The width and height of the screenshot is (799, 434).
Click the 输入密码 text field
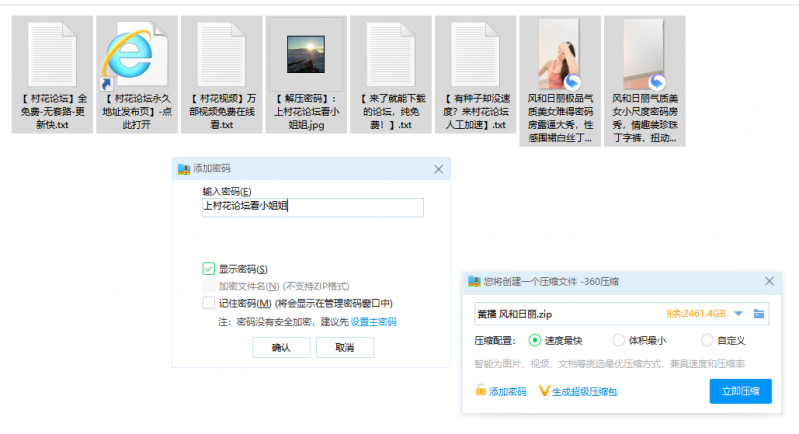[x=312, y=207]
